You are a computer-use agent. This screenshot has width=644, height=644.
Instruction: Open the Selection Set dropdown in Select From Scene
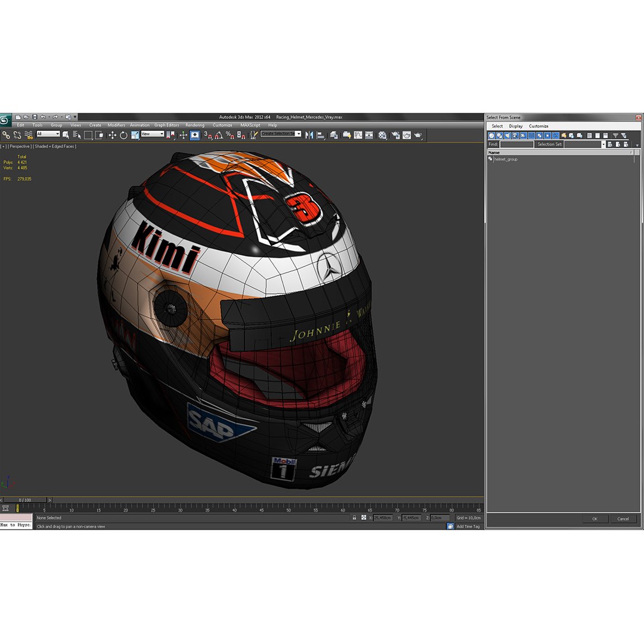click(603, 144)
